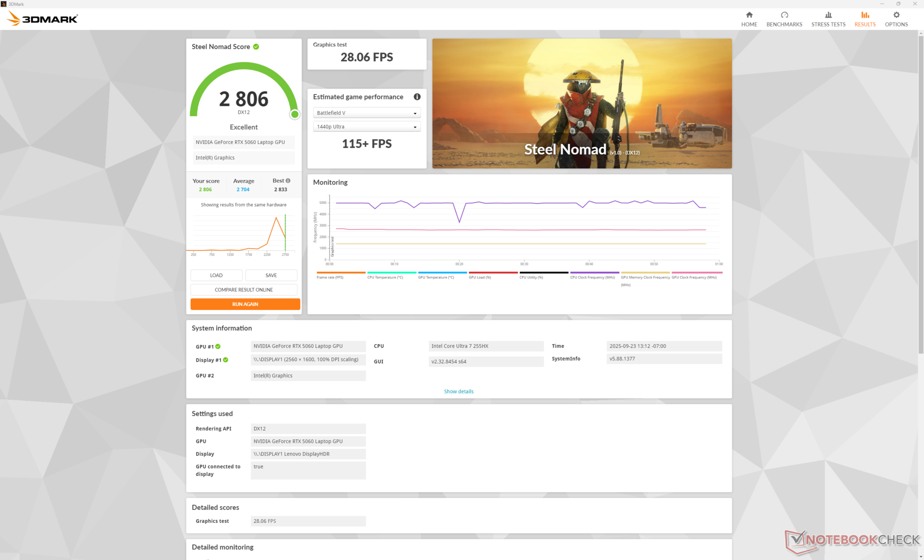Open the Home icon in top navigation
Image resolution: width=924 pixels, height=560 pixels.
(749, 15)
